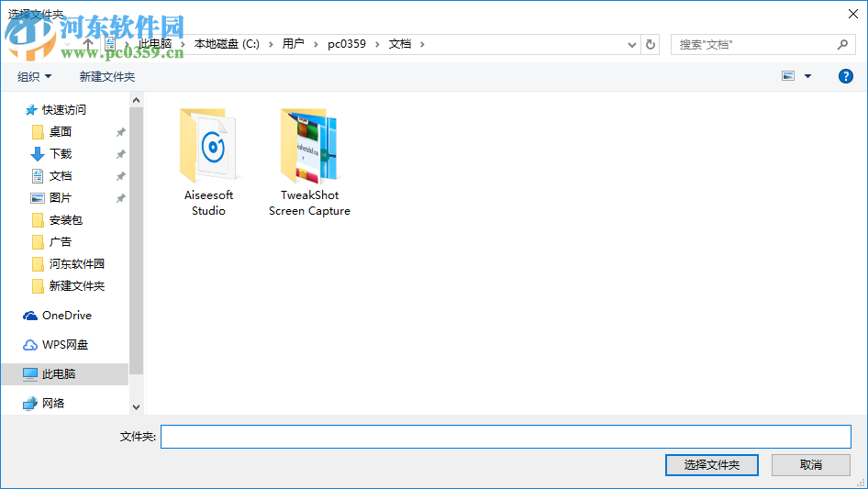Viewport: 868px width, 489px height.
Task: Expand the view options dropdown arrow
Action: 807,76
